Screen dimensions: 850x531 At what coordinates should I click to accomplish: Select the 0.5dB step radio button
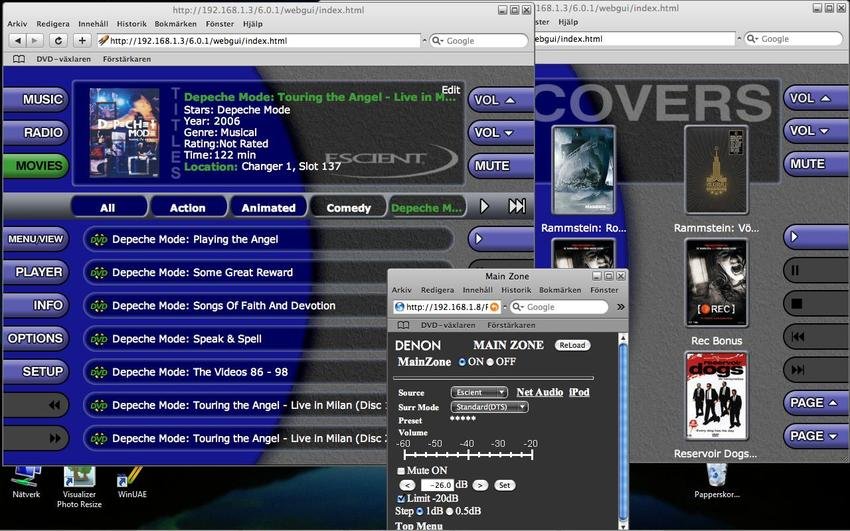[x=449, y=511]
